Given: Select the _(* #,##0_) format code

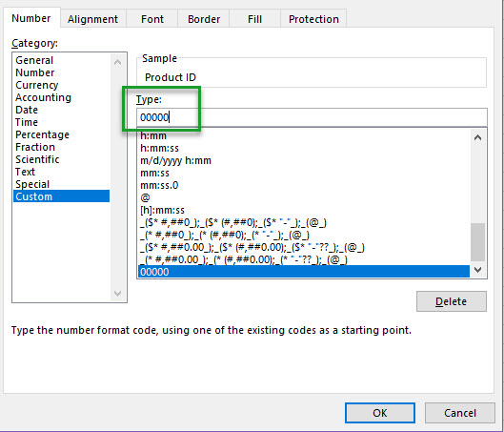Looking at the screenshot, I should pos(303,235).
